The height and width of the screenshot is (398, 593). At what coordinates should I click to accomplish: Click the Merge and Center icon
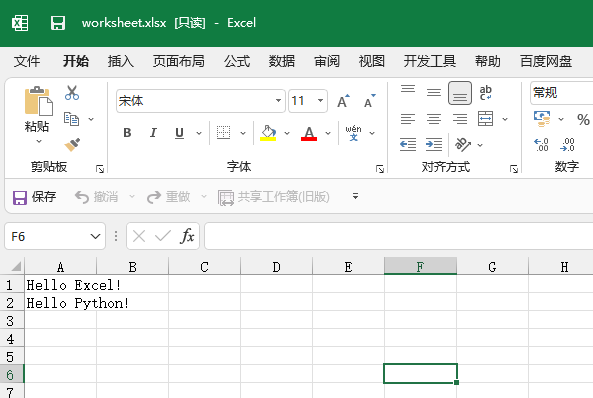486,119
